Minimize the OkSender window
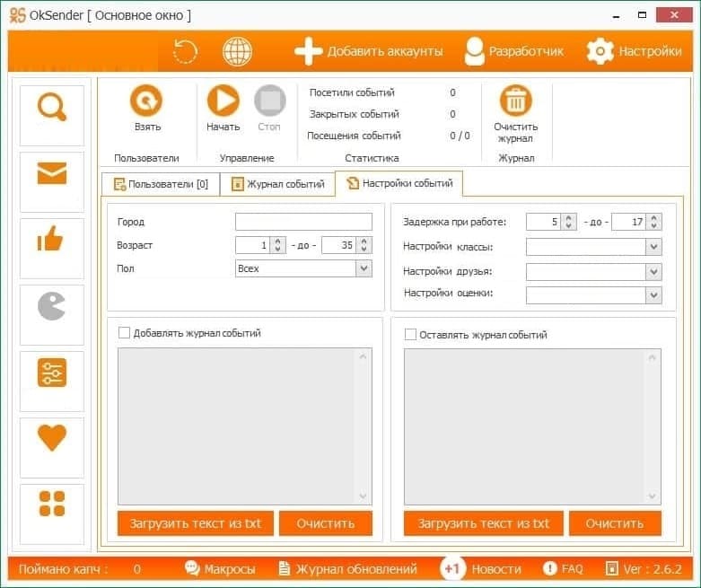 (617, 15)
